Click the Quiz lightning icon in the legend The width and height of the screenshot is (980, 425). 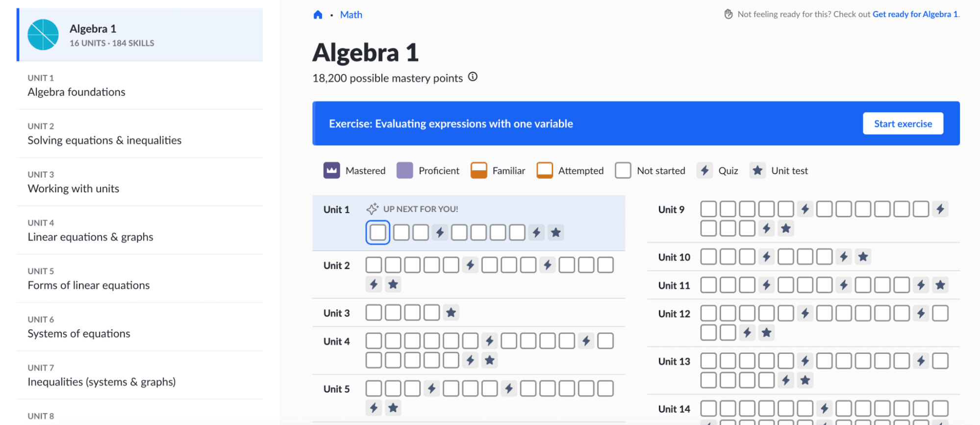[x=704, y=170]
